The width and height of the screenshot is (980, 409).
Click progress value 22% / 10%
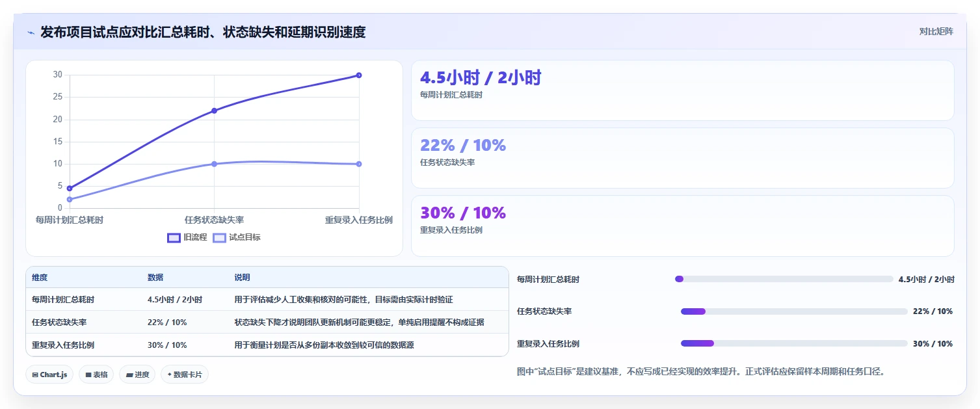click(933, 311)
